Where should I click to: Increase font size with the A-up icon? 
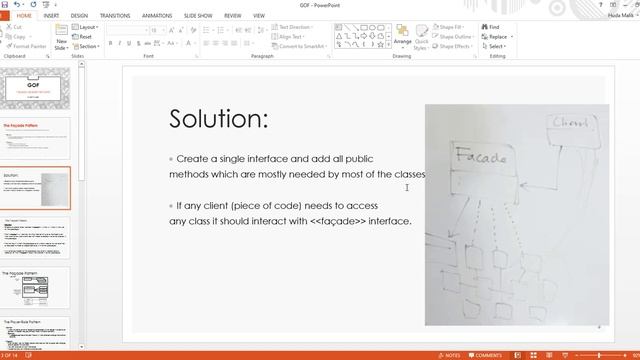point(172,30)
